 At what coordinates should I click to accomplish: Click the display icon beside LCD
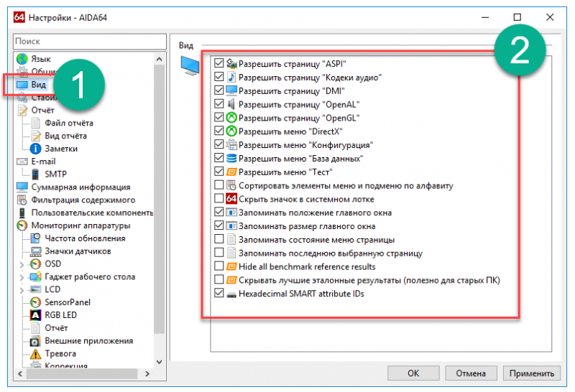pos(35,289)
